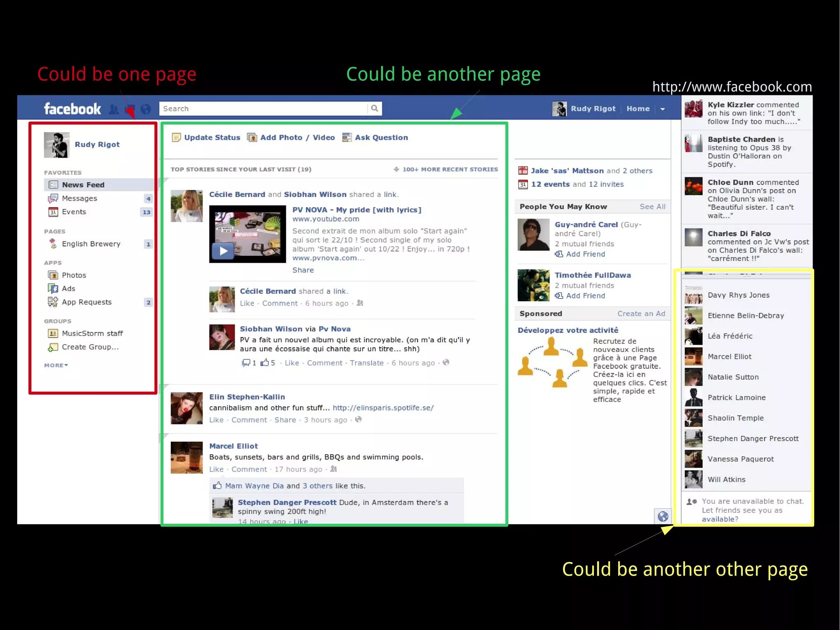Click the Search input field

click(264, 108)
